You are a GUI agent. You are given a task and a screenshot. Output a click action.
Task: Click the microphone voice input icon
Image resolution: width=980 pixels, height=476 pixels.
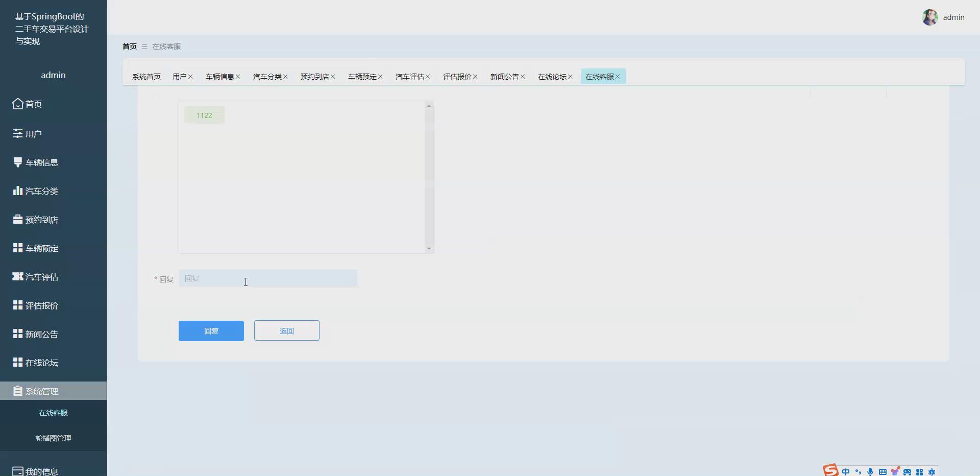[x=870, y=472]
